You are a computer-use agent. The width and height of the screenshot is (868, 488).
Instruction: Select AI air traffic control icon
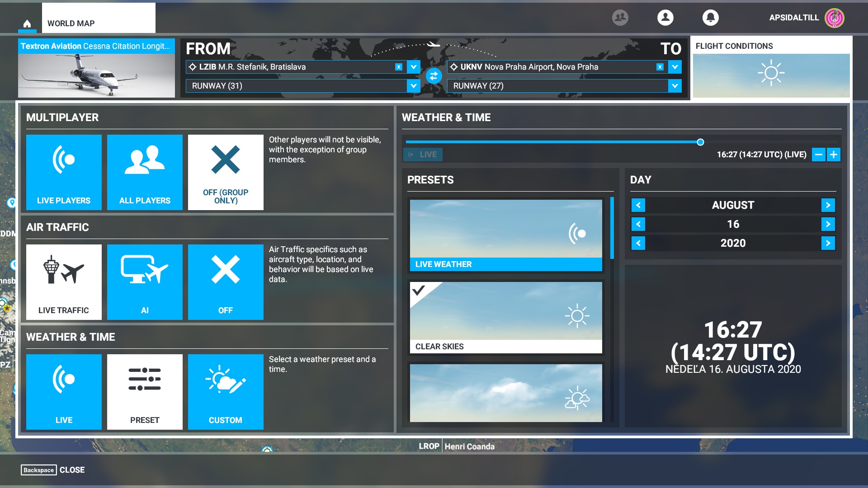point(144,281)
